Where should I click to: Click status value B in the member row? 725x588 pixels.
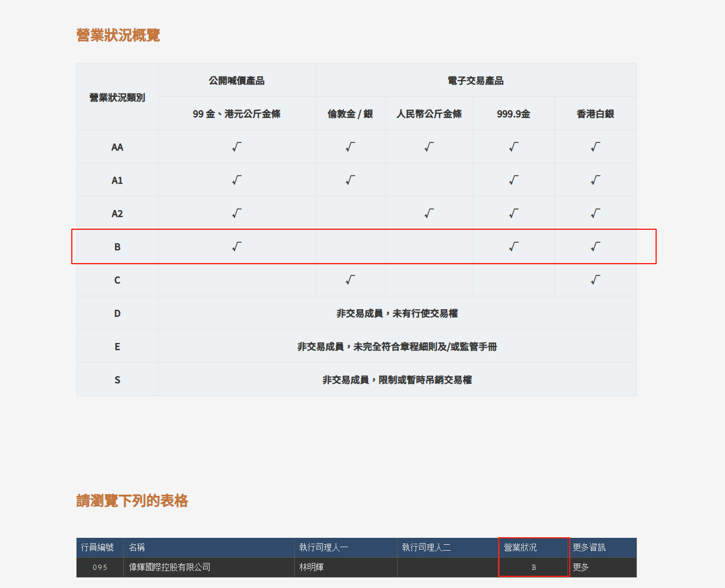[534, 567]
